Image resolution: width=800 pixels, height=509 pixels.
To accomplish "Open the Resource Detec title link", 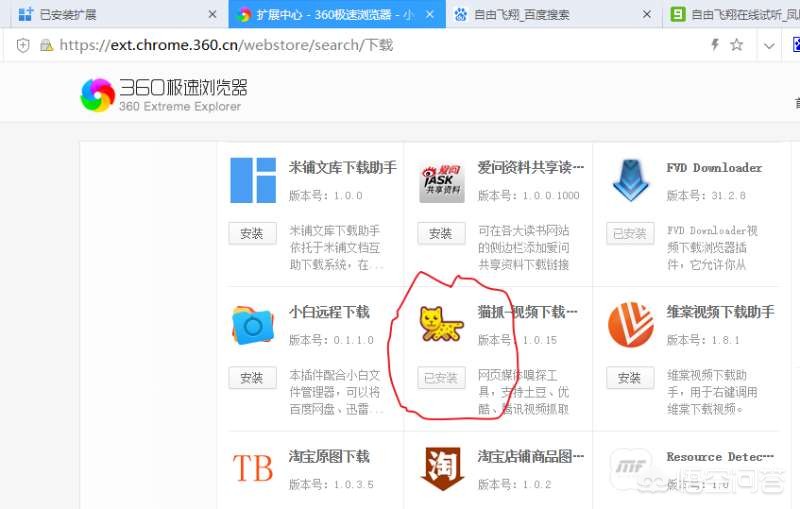I will point(720,456).
